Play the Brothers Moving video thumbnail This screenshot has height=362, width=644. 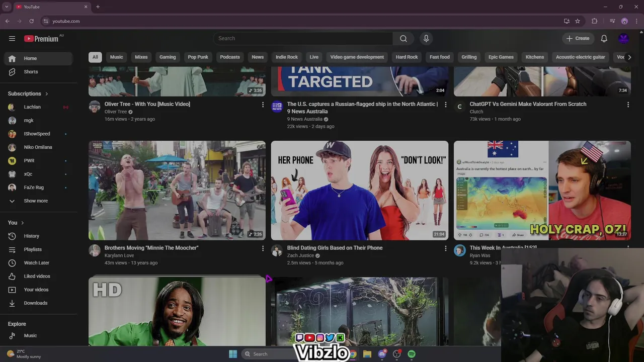pos(177,191)
